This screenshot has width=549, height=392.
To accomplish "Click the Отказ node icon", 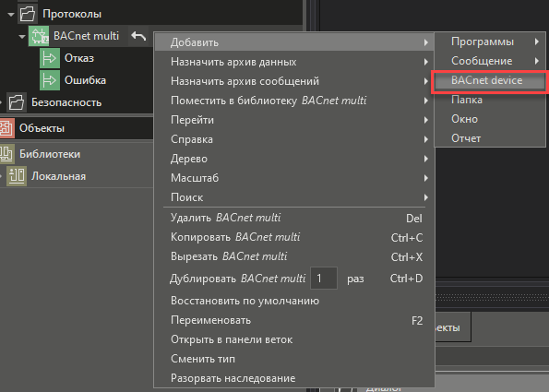I will click(50, 58).
